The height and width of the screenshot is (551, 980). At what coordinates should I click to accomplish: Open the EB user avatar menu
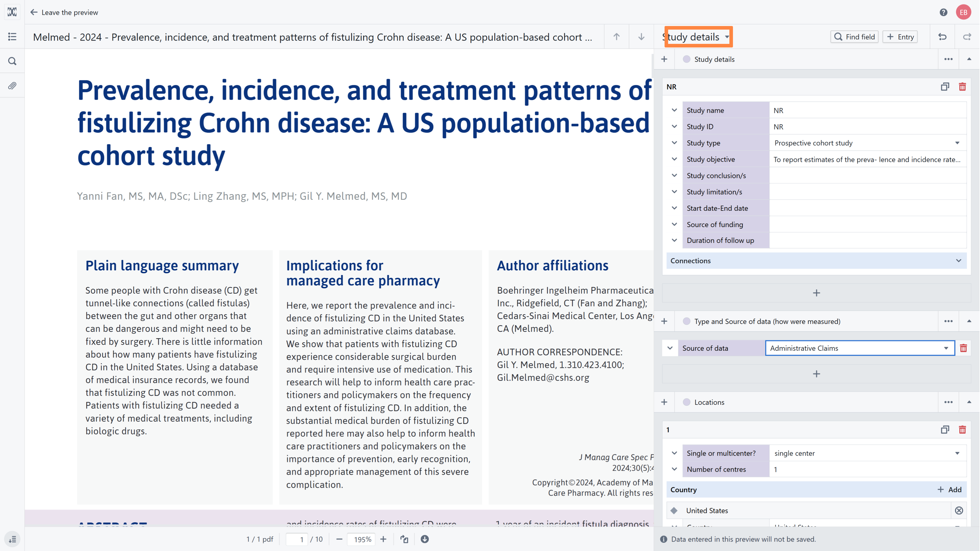963,12
